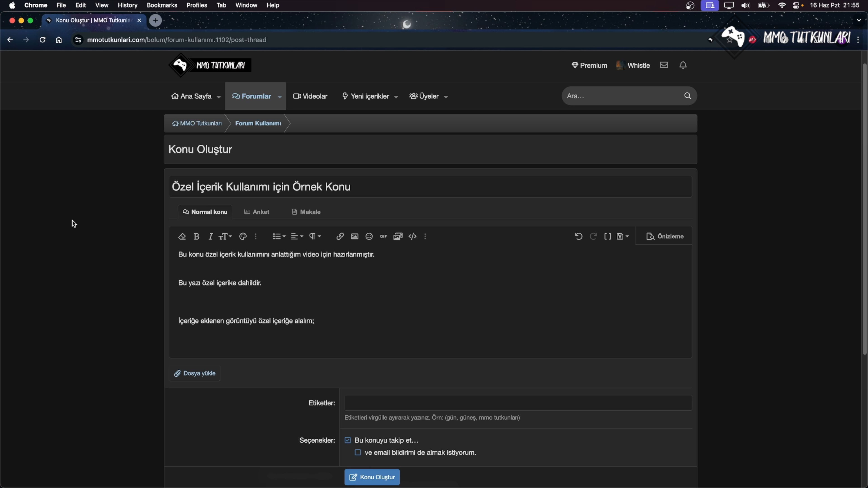
Task: Expand the text alignment dropdown
Action: tap(297, 236)
